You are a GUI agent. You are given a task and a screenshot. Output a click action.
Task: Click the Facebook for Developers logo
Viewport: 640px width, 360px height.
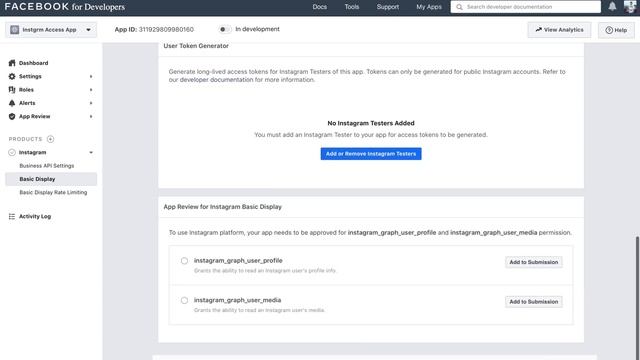click(65, 7)
